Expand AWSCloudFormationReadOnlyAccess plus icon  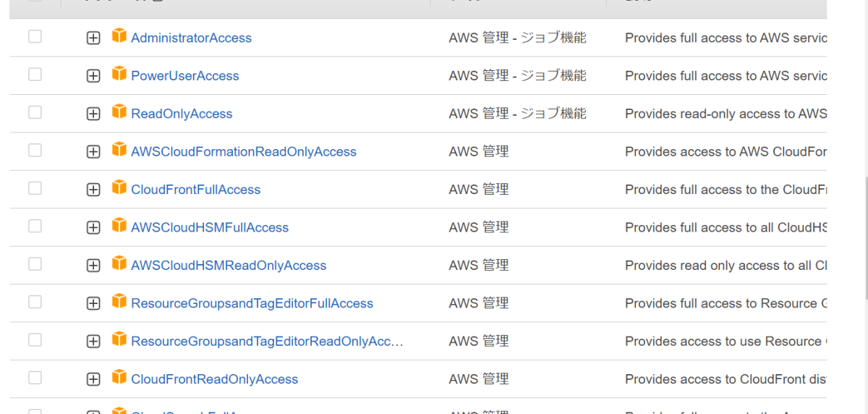[x=93, y=152]
